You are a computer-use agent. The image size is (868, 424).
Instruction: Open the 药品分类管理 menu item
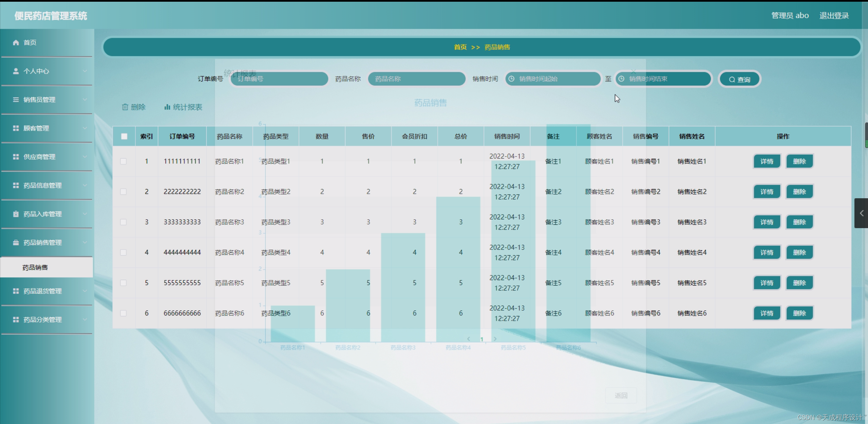pyautogui.click(x=42, y=319)
